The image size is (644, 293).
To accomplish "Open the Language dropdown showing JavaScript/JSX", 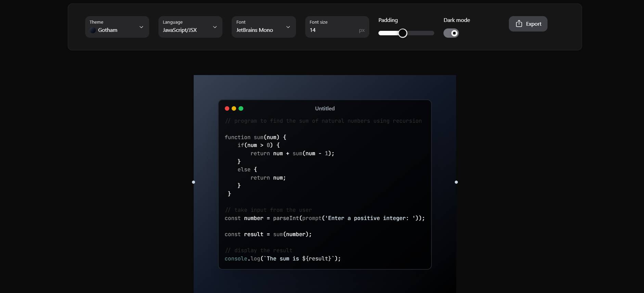I will click(190, 27).
